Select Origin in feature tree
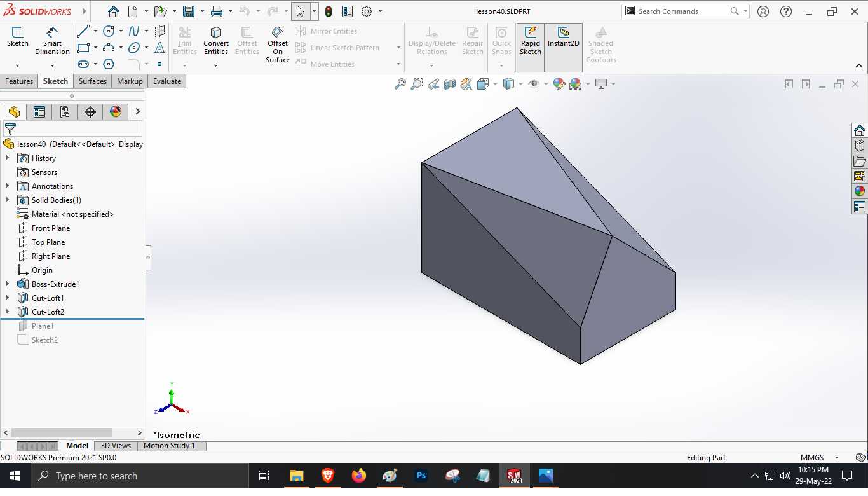 pos(42,270)
